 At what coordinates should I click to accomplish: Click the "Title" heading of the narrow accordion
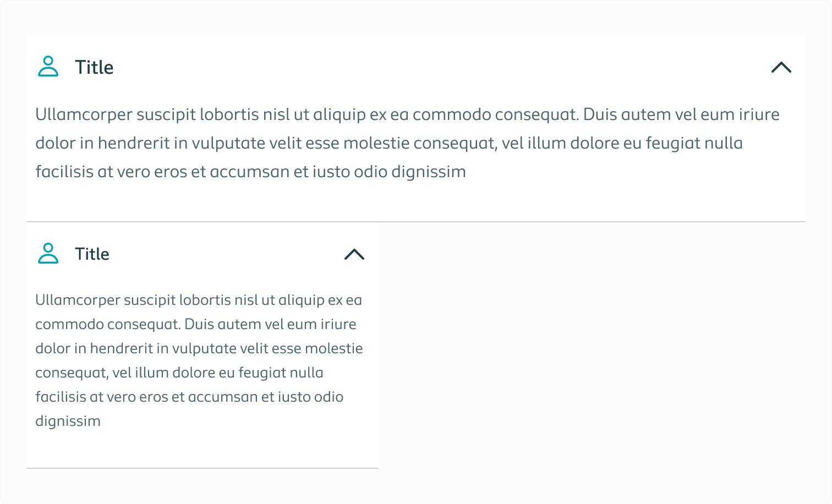pyautogui.click(x=92, y=254)
